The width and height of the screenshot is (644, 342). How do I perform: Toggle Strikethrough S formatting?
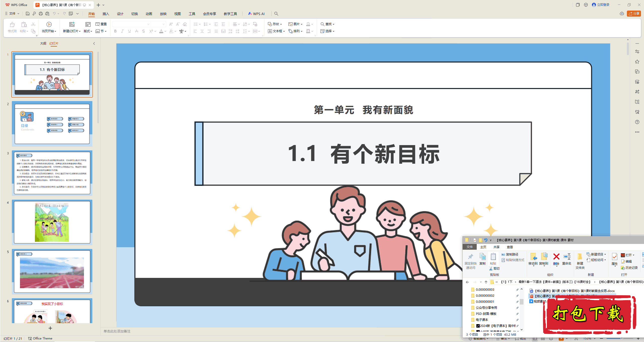143,31
